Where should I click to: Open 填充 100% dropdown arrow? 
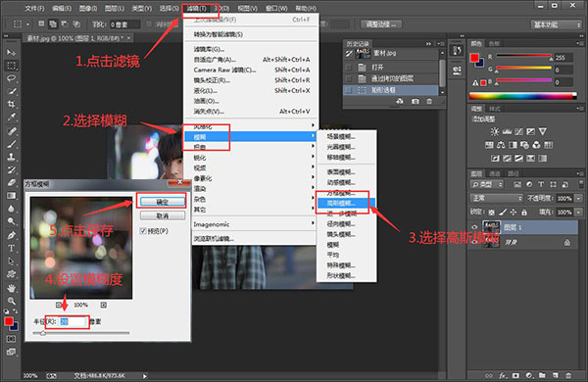point(578,213)
